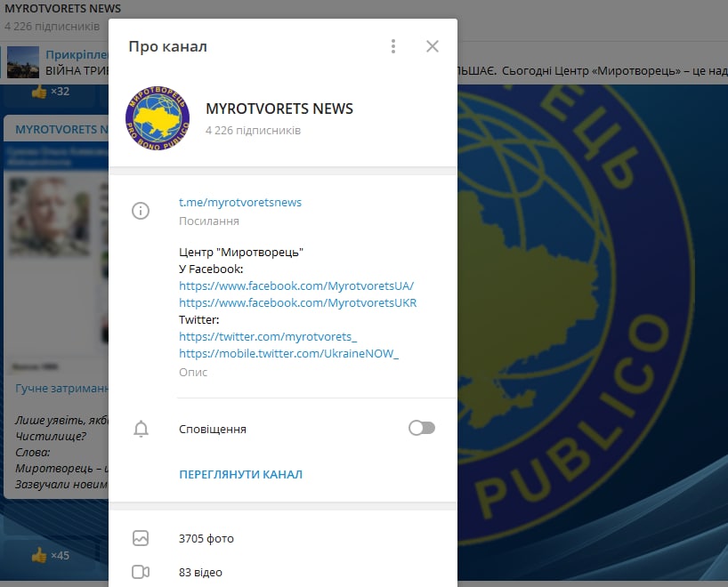Open the t.me/myrotvoretsnews link
The width and height of the screenshot is (728, 587).
[240, 202]
